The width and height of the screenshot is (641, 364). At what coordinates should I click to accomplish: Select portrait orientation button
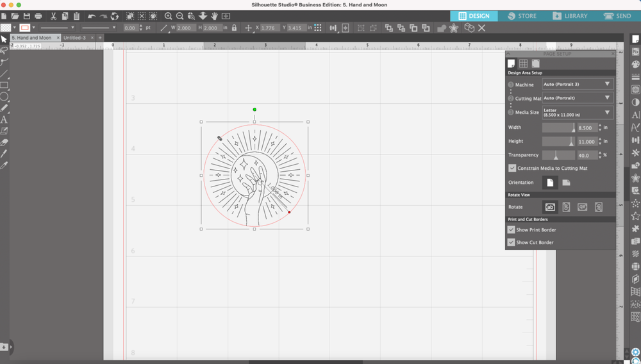[x=550, y=183]
